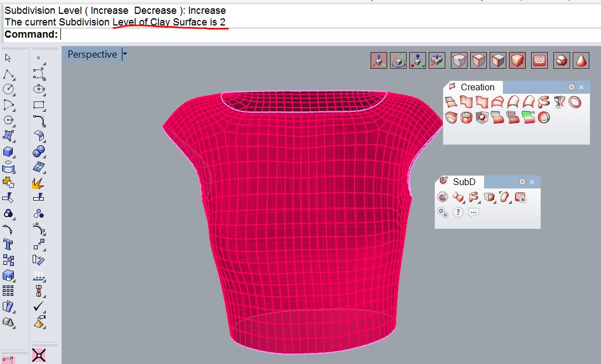Choose the green grid surface tool in Creation
This screenshot has width=601, height=364.
(x=528, y=117)
